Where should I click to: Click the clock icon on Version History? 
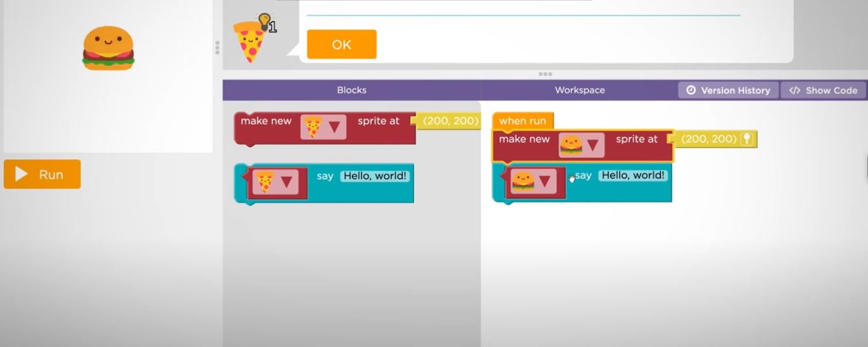tap(691, 91)
